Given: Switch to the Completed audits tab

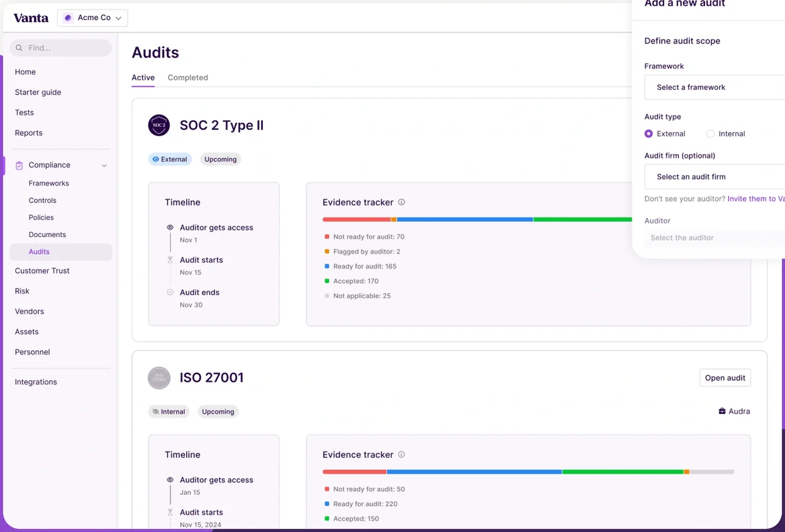Looking at the screenshot, I should (x=187, y=77).
